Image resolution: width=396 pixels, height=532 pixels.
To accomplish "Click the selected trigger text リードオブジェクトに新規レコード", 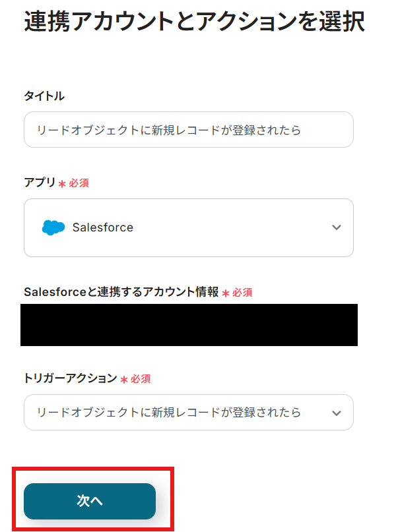I will tap(169, 413).
